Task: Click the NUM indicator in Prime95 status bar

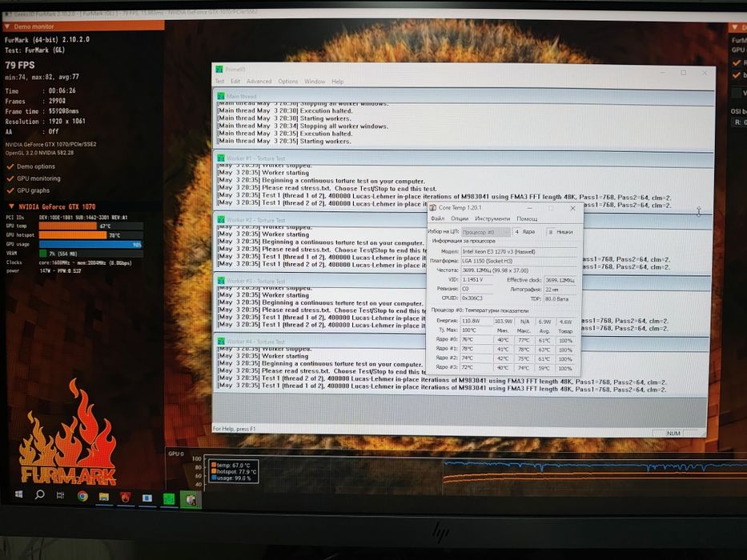Action: (x=673, y=434)
